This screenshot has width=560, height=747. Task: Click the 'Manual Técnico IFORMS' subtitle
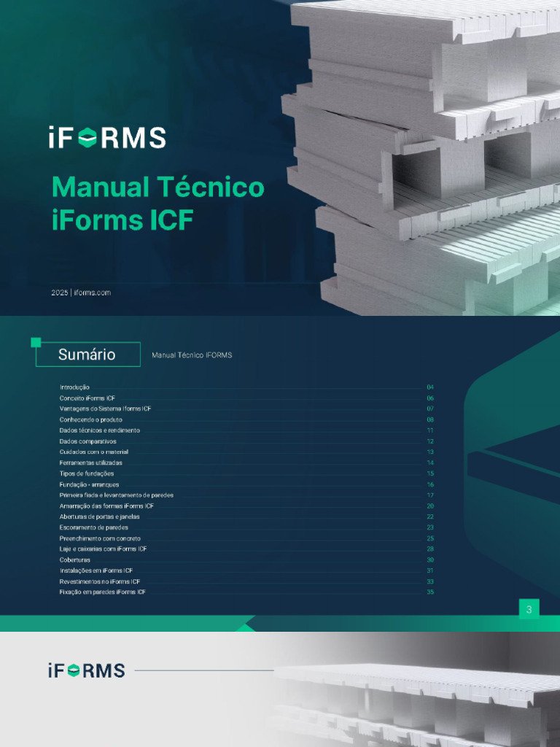(x=192, y=355)
